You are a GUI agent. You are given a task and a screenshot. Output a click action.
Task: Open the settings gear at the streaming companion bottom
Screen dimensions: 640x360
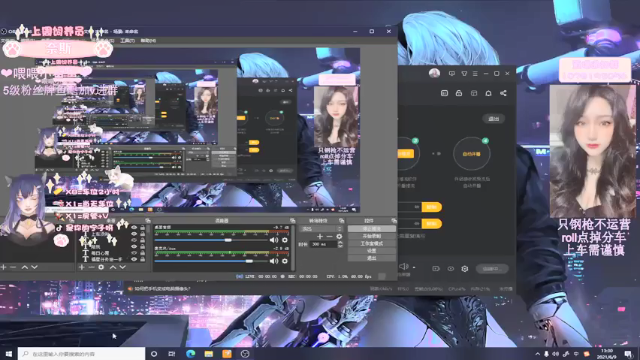pos(464,269)
